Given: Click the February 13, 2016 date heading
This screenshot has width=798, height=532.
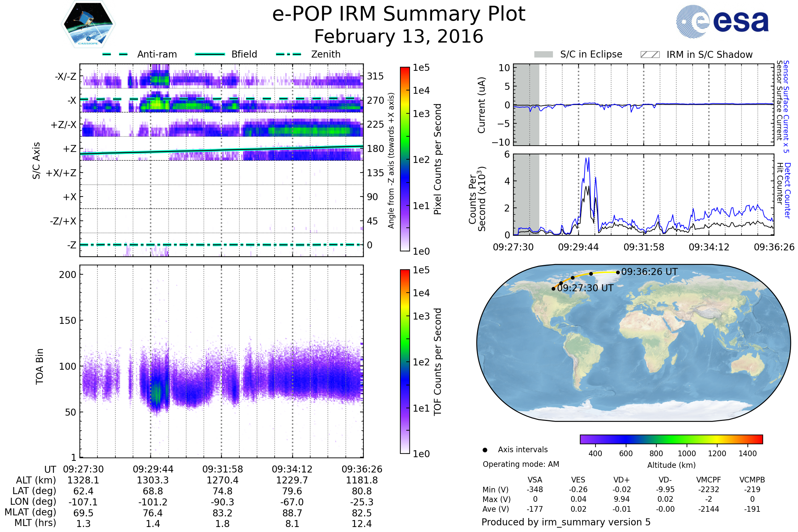Looking at the screenshot, I should click(x=399, y=36).
